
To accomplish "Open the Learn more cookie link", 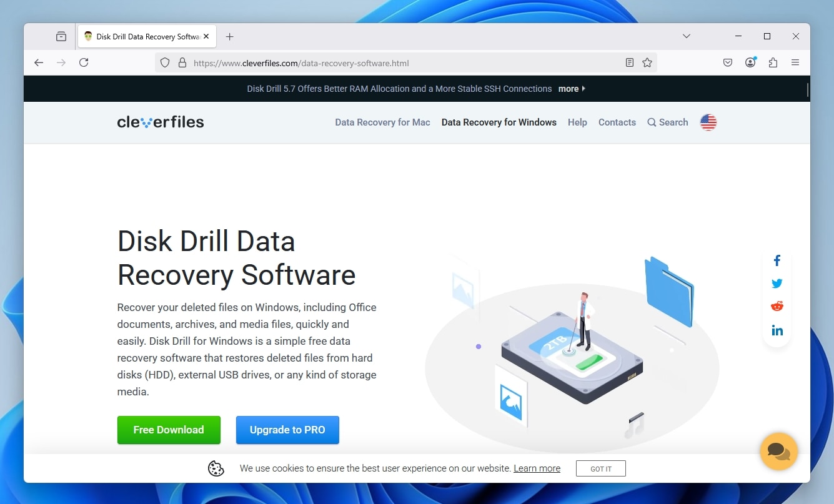I will pyautogui.click(x=537, y=468).
